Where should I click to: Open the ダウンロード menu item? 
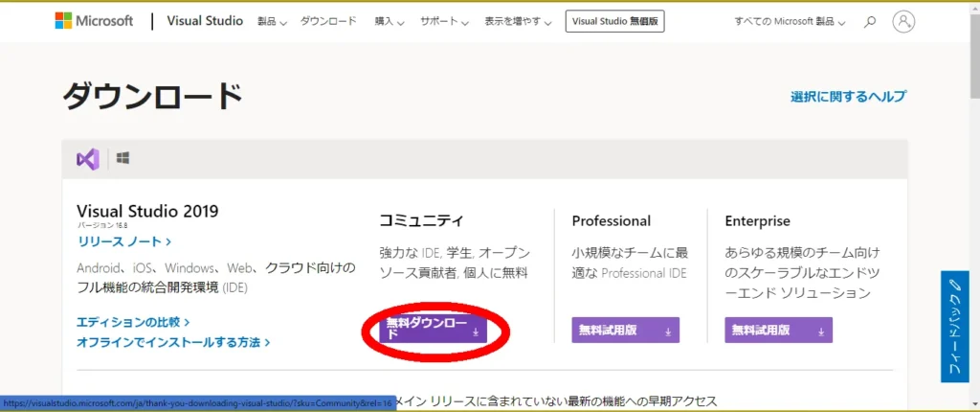click(328, 21)
